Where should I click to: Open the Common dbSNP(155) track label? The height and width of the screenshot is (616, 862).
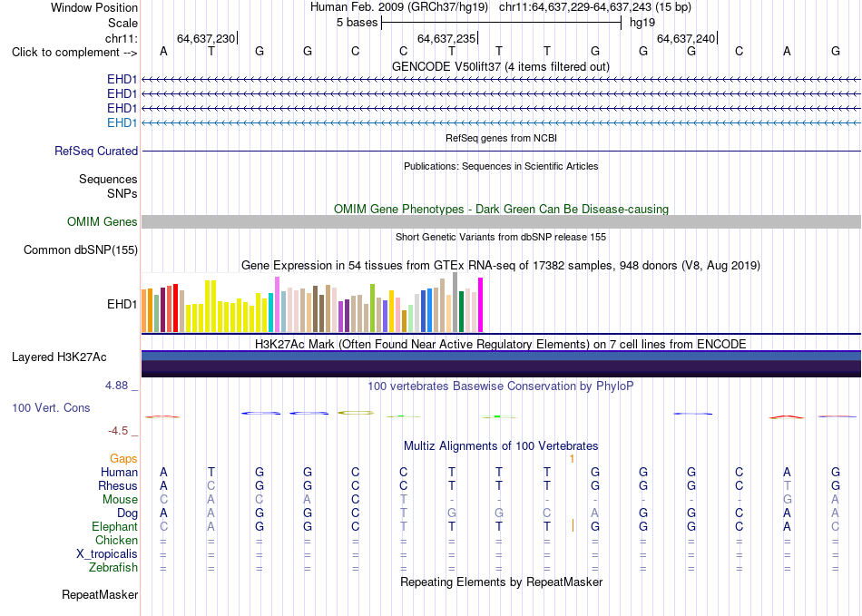point(81,250)
